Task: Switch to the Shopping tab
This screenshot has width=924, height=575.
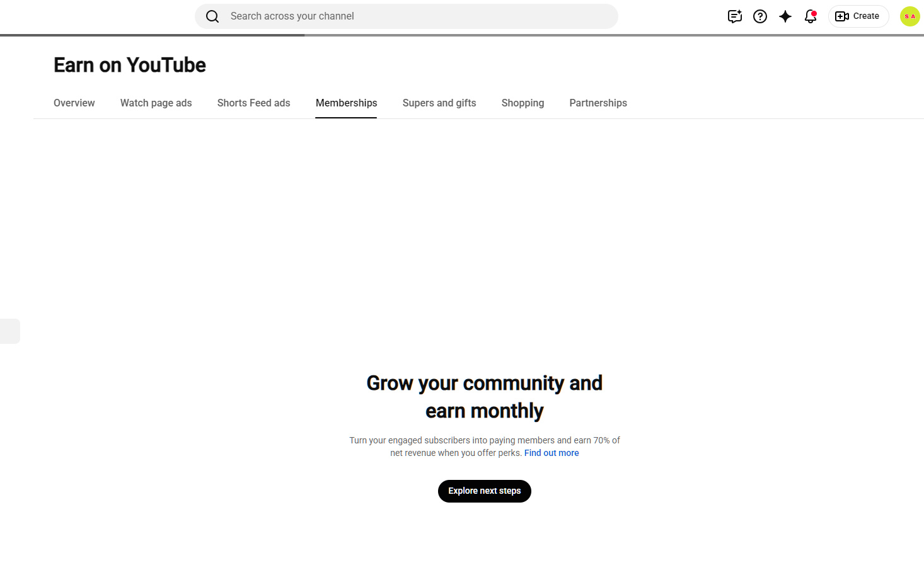Action: click(523, 103)
